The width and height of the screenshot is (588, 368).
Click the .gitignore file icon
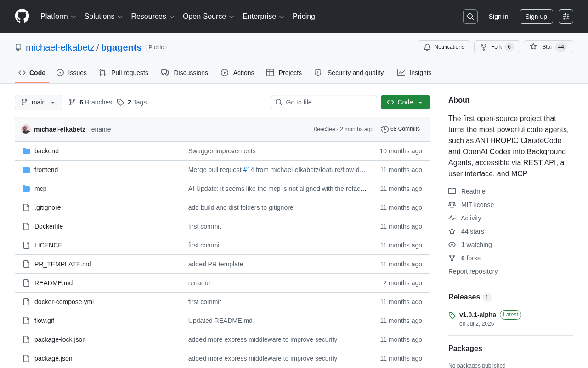26,207
